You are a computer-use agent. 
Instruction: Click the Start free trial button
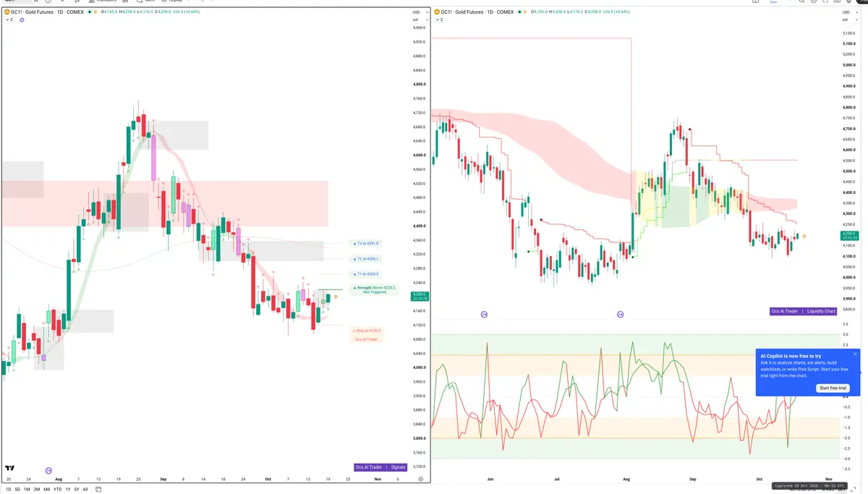point(833,388)
